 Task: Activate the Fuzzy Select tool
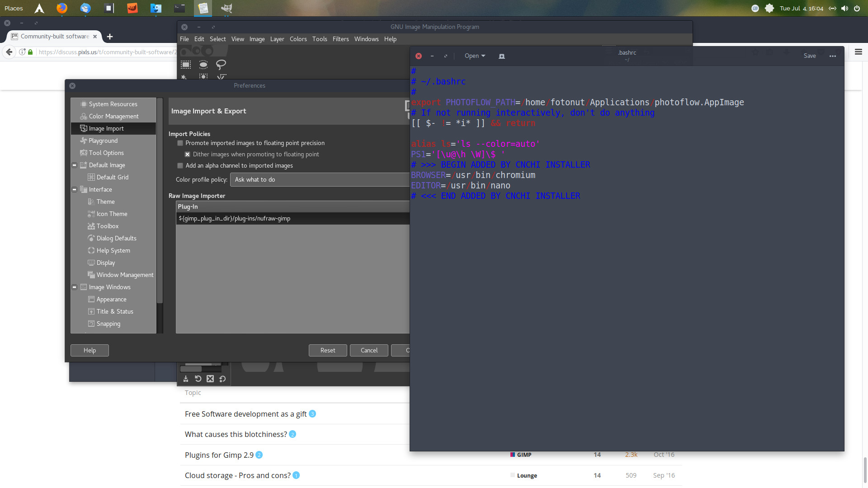184,77
